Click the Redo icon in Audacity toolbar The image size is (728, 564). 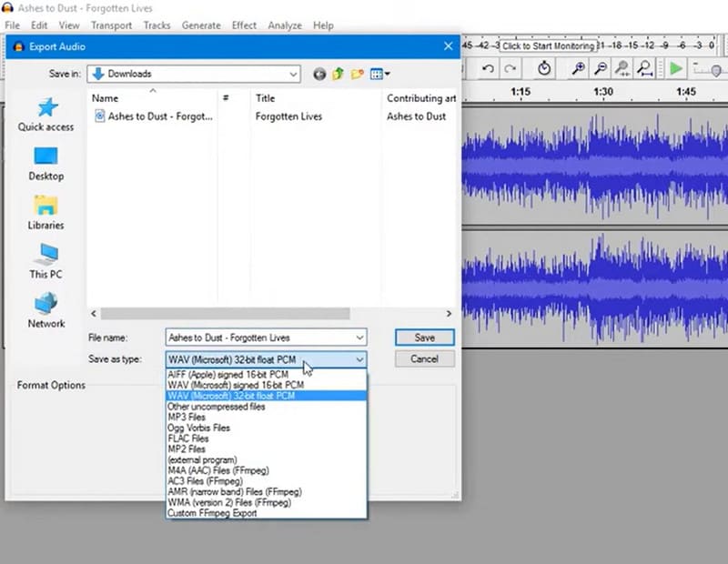tap(509, 69)
